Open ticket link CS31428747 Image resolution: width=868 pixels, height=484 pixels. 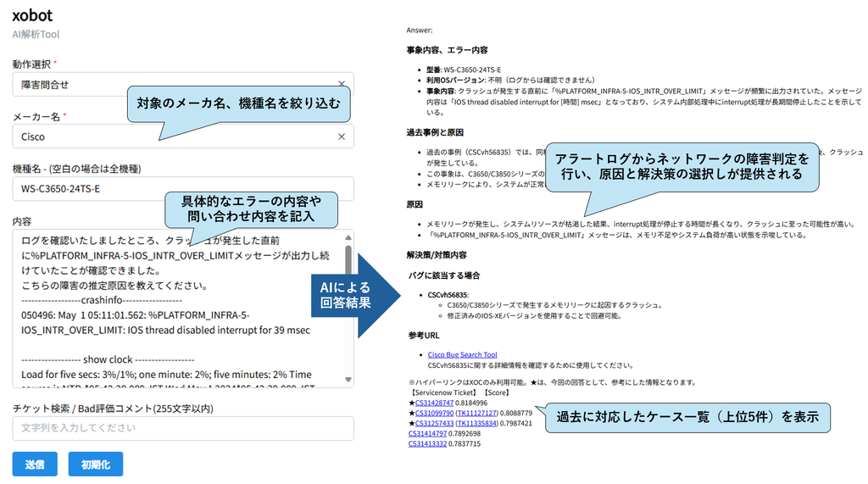coord(435,403)
